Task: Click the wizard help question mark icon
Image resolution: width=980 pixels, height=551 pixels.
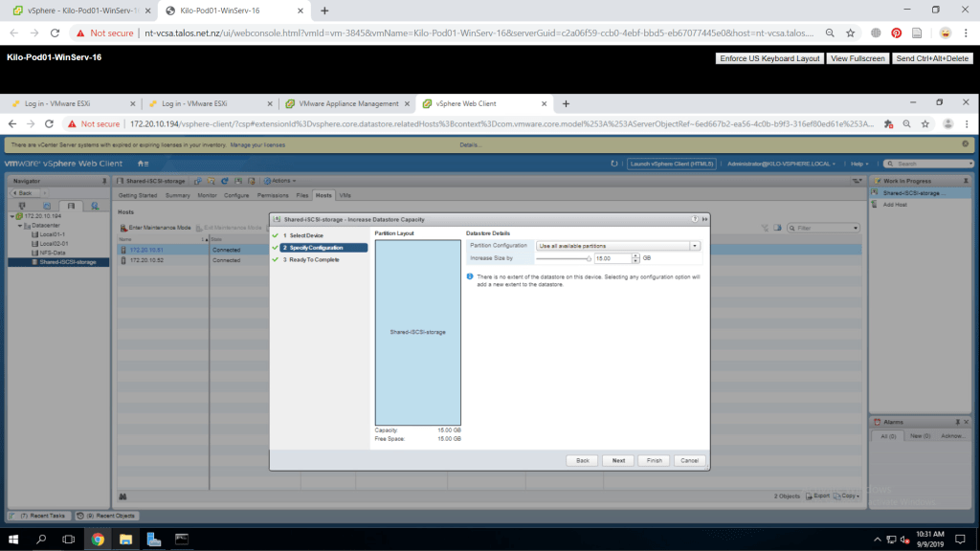Action: click(x=694, y=219)
